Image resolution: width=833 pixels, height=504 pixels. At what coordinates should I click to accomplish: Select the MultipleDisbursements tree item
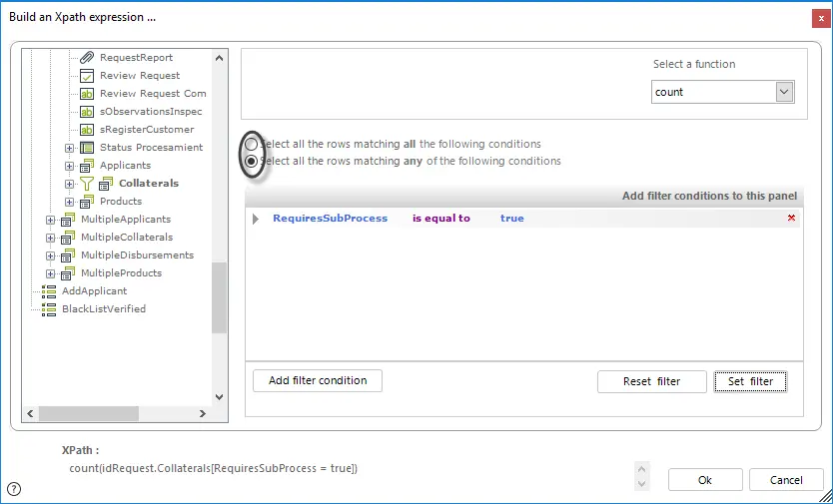[137, 255]
